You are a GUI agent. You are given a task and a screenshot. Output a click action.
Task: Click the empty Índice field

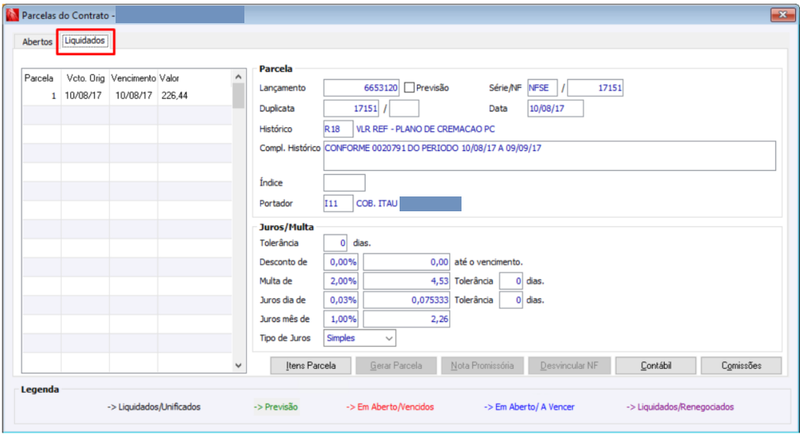[344, 183]
